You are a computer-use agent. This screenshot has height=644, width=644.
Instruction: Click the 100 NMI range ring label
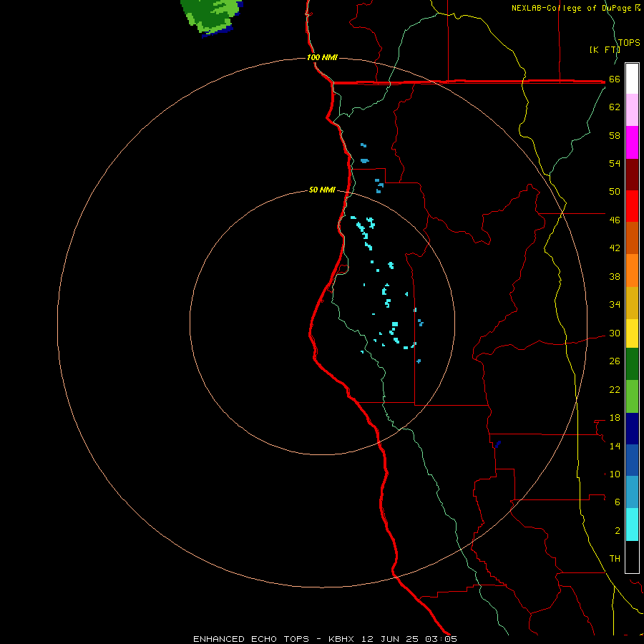[322, 57]
